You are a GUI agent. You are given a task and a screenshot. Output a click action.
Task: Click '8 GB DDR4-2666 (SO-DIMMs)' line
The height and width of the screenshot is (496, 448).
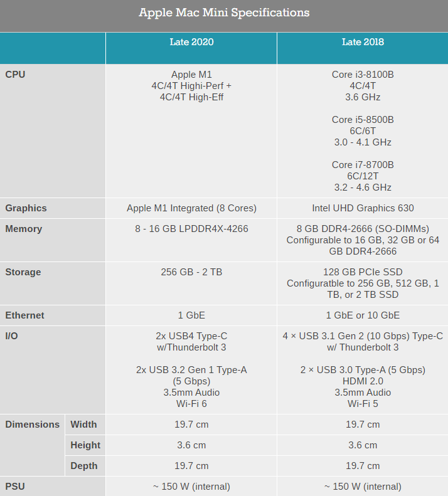click(x=363, y=229)
